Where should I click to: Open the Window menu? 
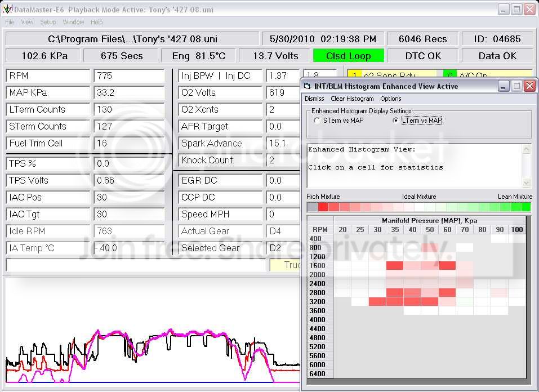[x=73, y=22]
